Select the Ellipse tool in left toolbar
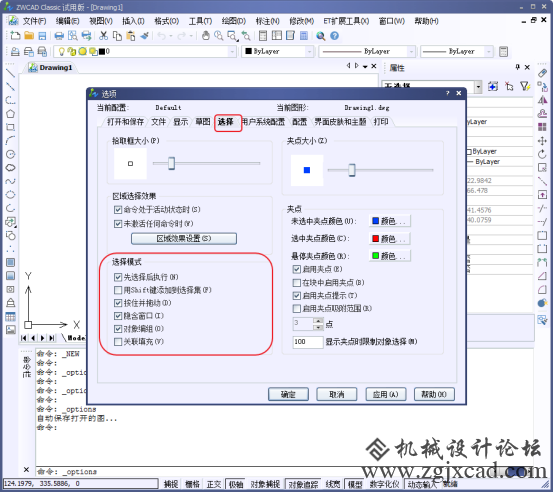Screen dimensions: 554x492 (10, 195)
